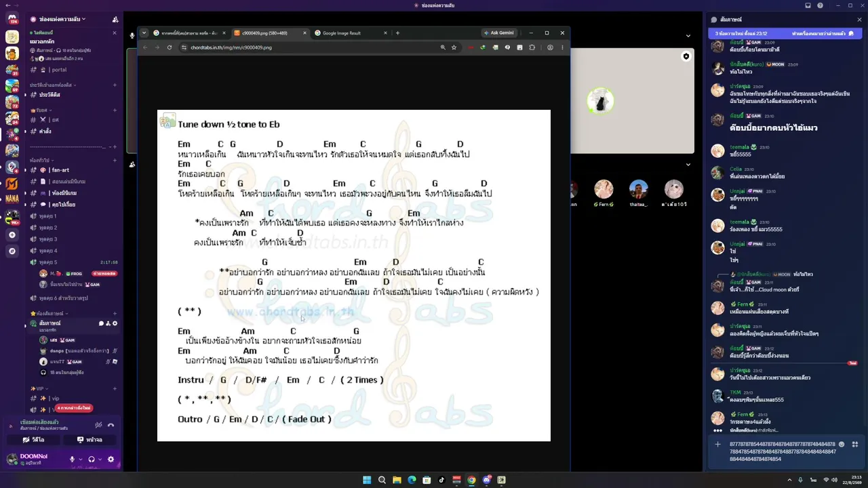
Task: Open the chord sheet image in browser
Action: (354, 275)
